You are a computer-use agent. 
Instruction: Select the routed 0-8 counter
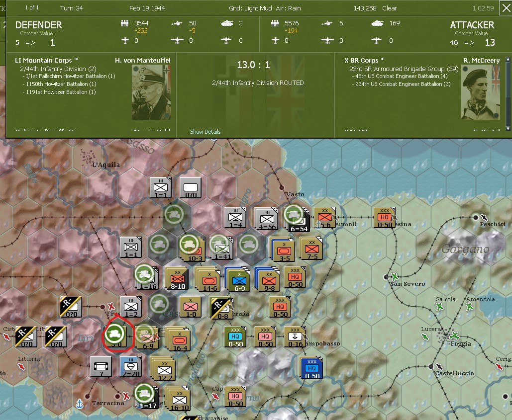coord(222,309)
